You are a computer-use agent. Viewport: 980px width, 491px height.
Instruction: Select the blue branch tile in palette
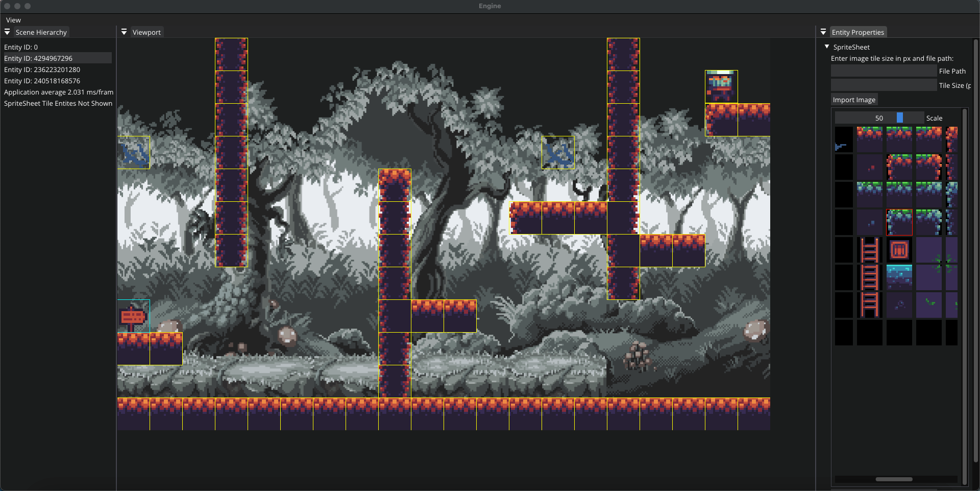[844, 139]
